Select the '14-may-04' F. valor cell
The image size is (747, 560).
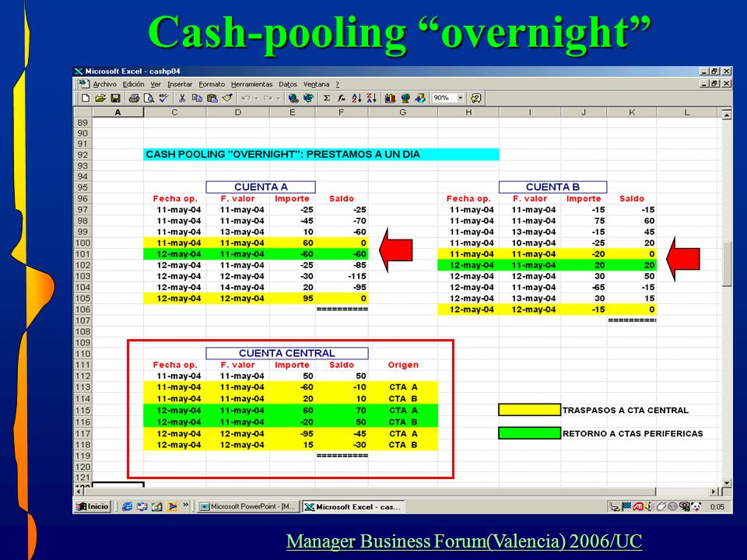click(238, 287)
